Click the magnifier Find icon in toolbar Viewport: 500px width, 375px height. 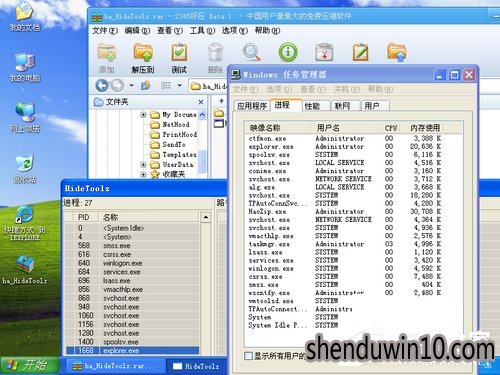[x=252, y=52]
